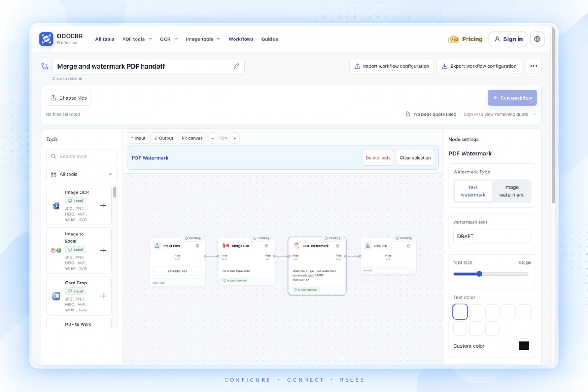
Task: Open the black Custom color swatch
Action: 524,346
